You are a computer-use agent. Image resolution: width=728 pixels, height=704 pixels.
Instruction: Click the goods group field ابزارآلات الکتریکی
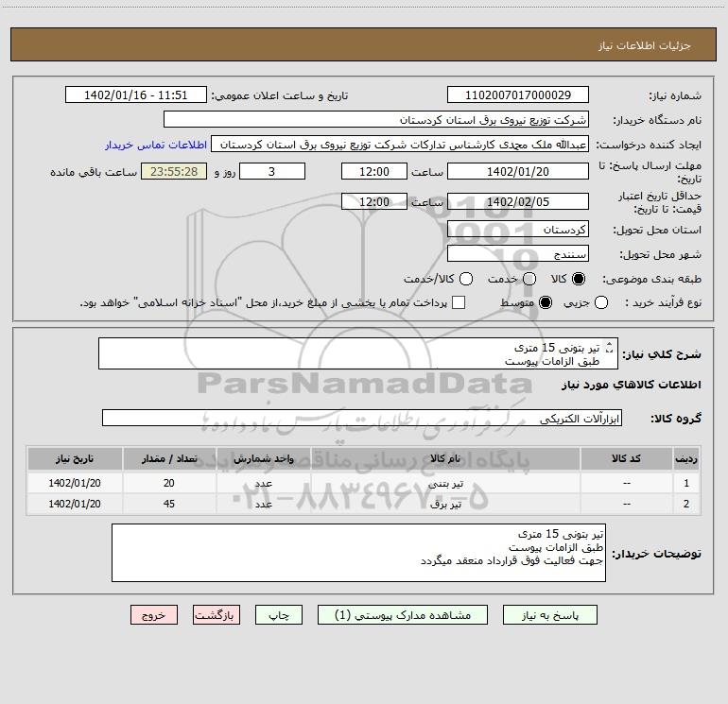pos(362,418)
